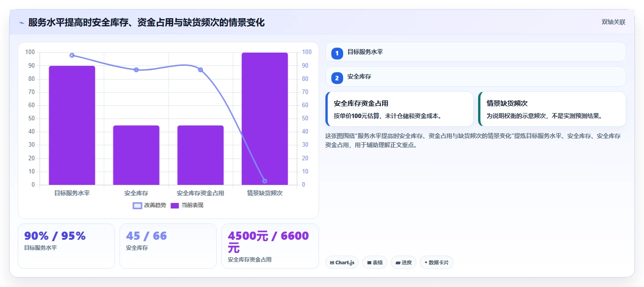Click the 90% / 95% stat value
This screenshot has width=644, height=287.
click(x=55, y=236)
